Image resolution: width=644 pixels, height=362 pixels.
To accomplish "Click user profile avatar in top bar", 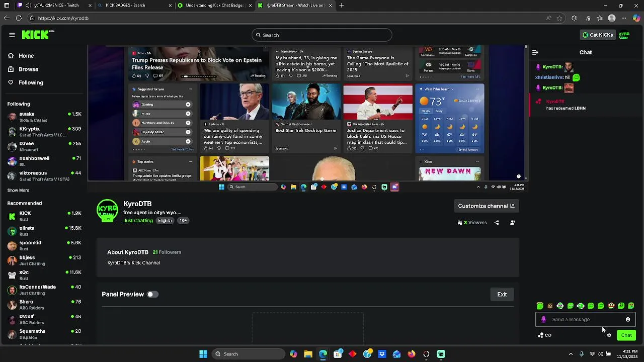I will [x=624, y=35].
